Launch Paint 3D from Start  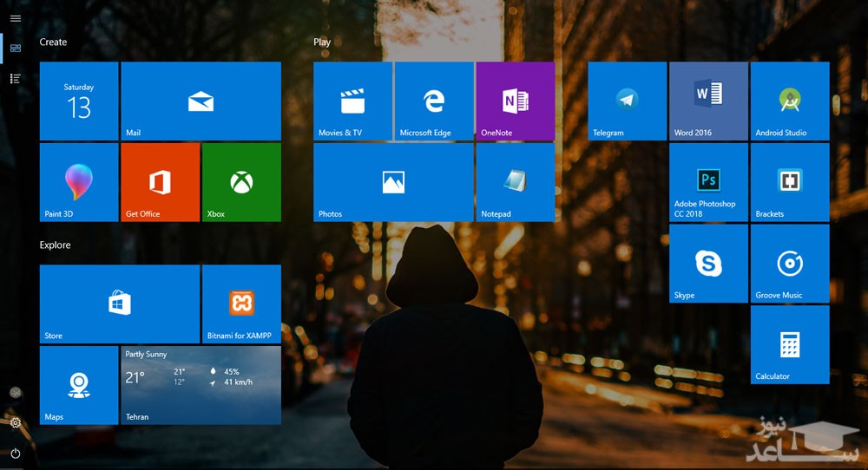click(79, 182)
